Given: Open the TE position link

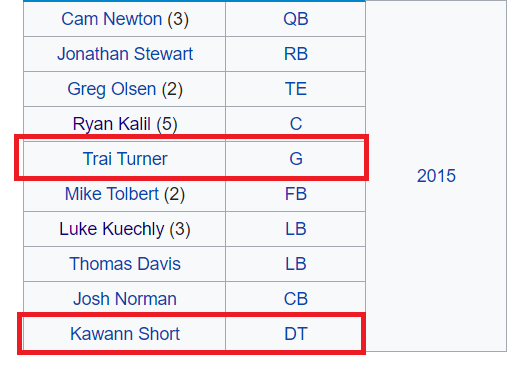Looking at the screenshot, I should coord(296,89).
